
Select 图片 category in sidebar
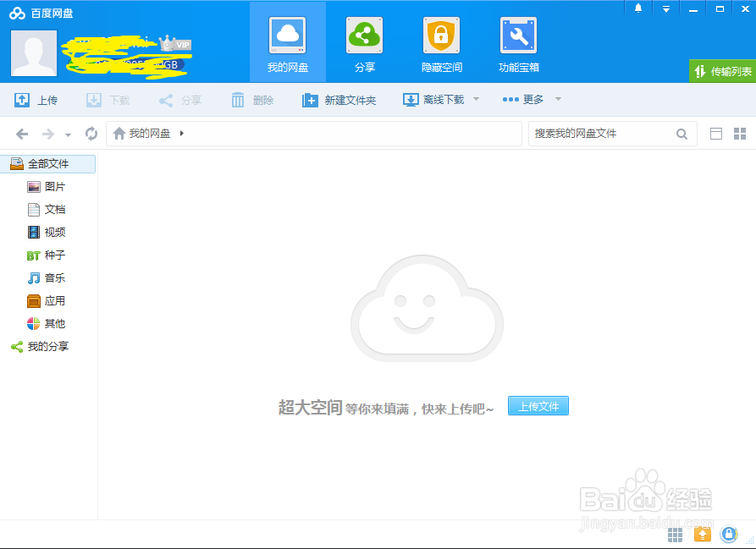(x=47, y=186)
